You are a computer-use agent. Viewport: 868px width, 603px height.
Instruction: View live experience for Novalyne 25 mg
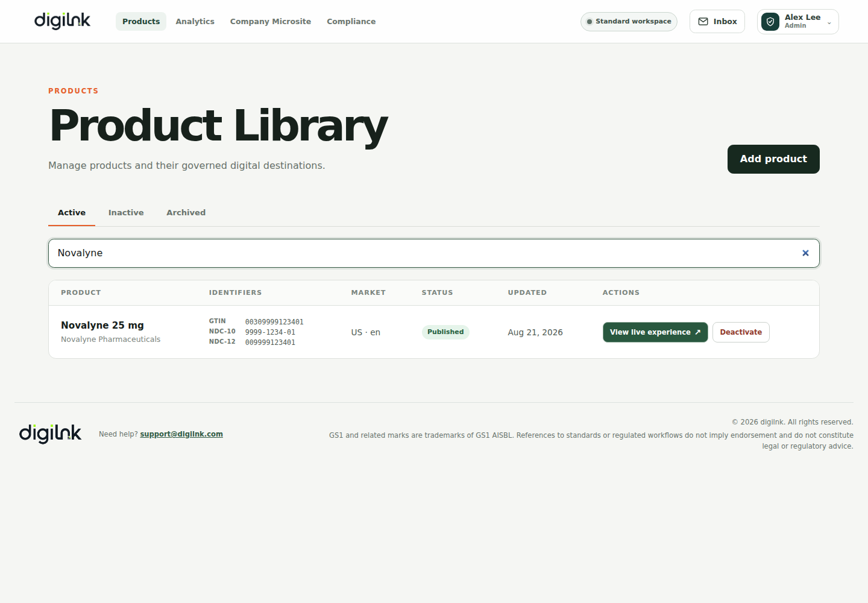[x=655, y=332]
